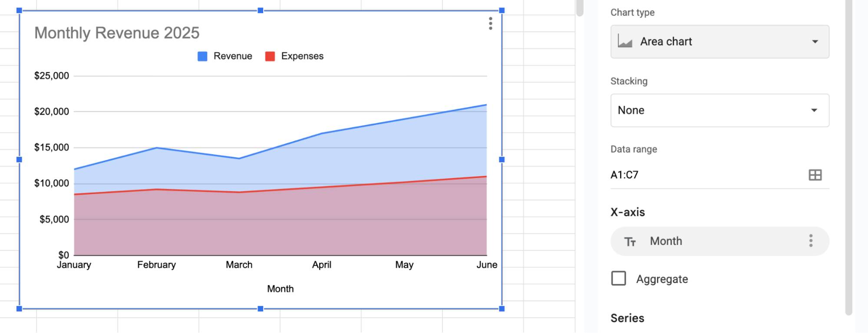Open the Month three-dot menu under X-axis
Viewport: 868px width, 333px height.
click(811, 241)
